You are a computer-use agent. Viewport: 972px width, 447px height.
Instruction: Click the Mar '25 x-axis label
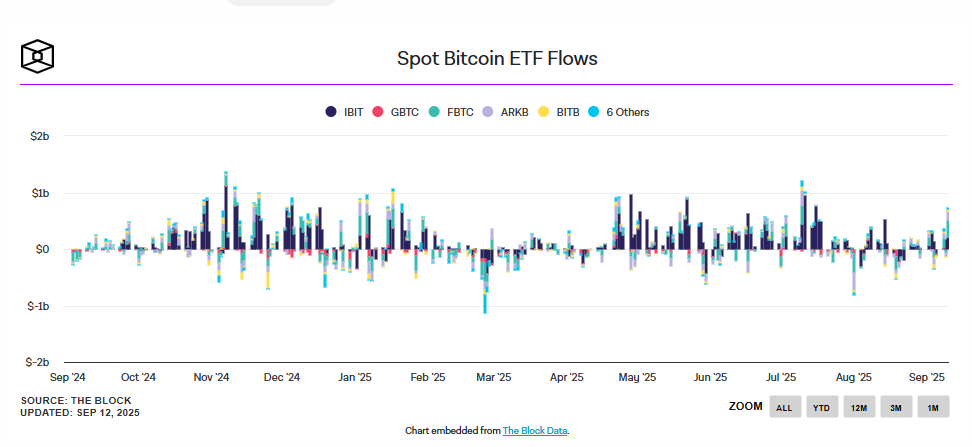[493, 377]
